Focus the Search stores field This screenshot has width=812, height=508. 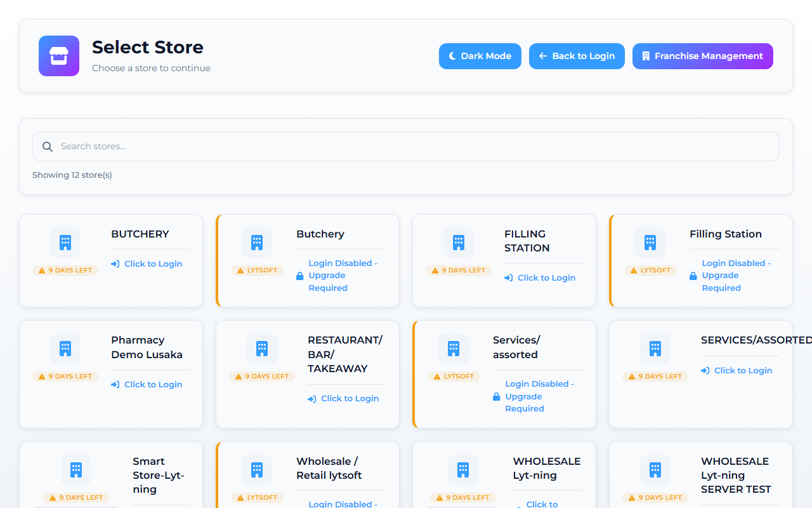click(406, 146)
